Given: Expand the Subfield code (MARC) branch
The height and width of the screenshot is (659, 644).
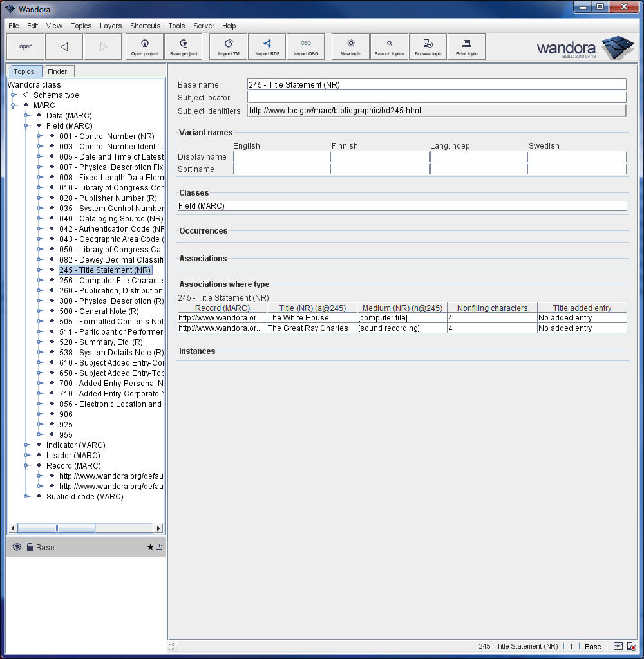Looking at the screenshot, I should click(26, 496).
